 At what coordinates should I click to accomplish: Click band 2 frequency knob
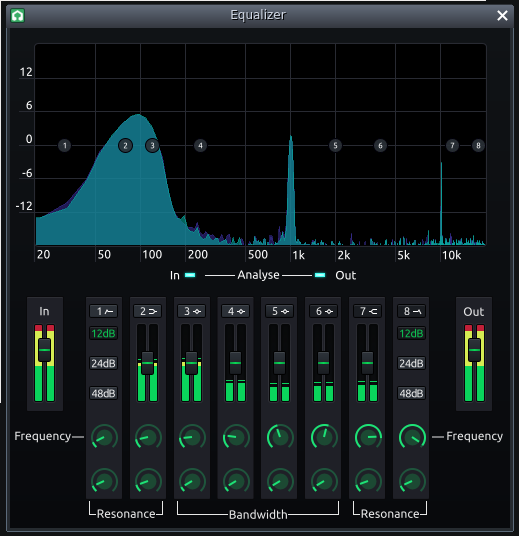point(148,437)
